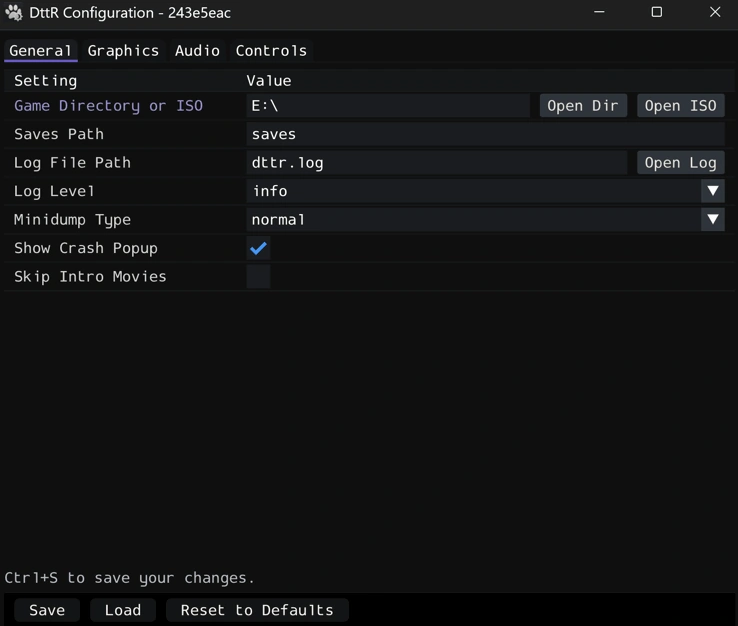Click the paw app icon in title bar

pos(14,13)
